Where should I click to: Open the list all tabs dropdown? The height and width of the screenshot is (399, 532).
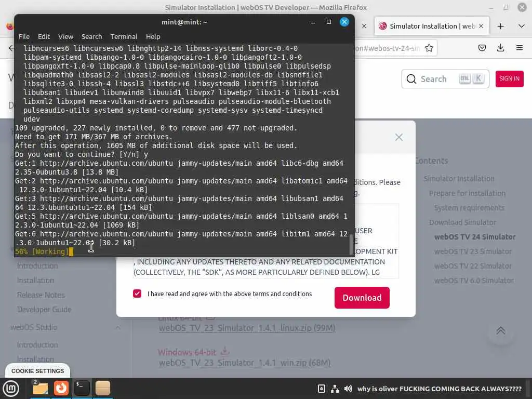click(x=522, y=26)
